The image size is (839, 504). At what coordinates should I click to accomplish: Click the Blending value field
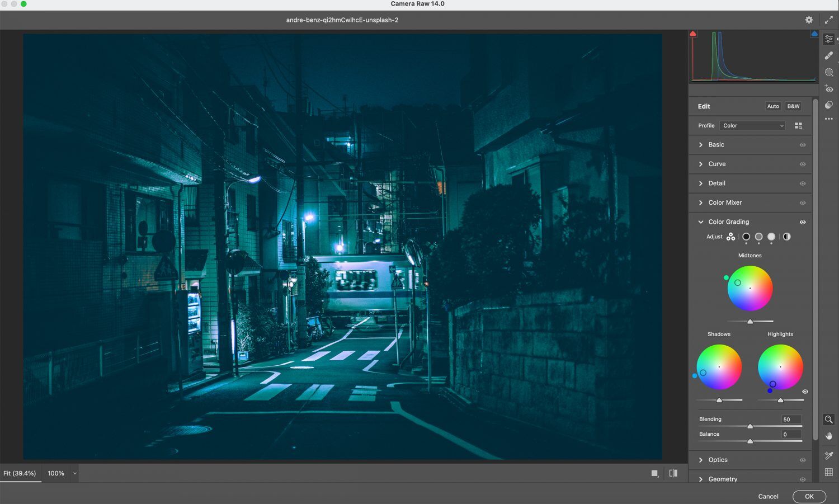tap(791, 419)
